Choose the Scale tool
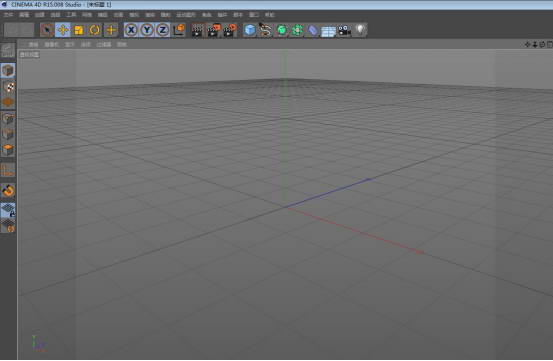Screen dimensions: 553x361 pos(79,30)
